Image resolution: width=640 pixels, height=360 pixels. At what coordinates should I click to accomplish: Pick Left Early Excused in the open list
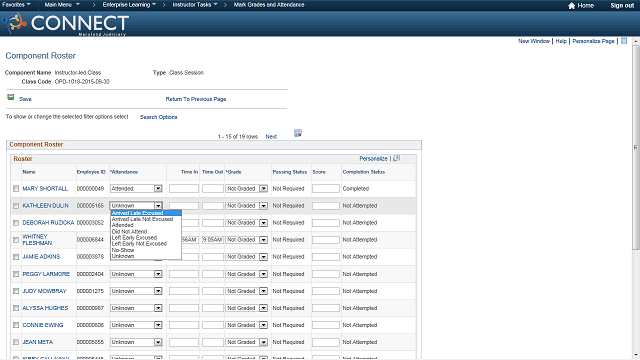click(x=134, y=238)
